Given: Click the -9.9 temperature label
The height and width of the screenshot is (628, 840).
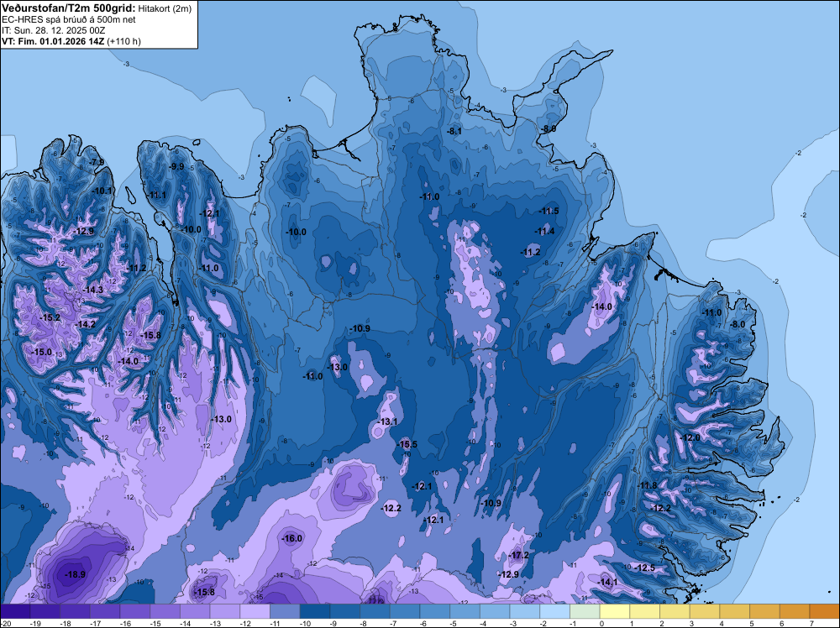Looking at the screenshot, I should click(176, 166).
